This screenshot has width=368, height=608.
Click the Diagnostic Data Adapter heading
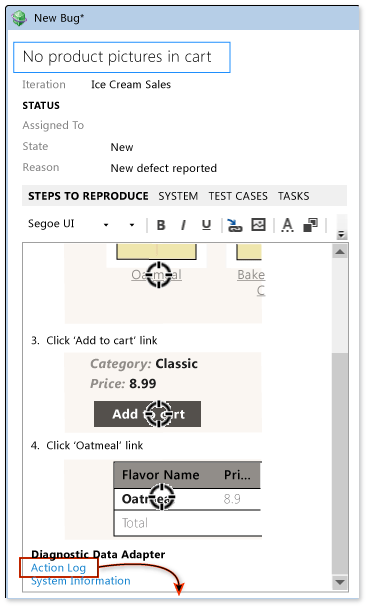[x=98, y=554]
